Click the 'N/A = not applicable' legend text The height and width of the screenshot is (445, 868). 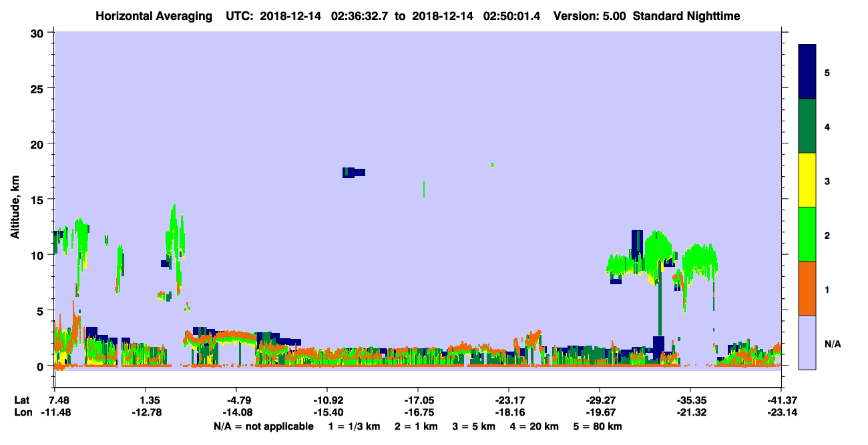[263, 426]
